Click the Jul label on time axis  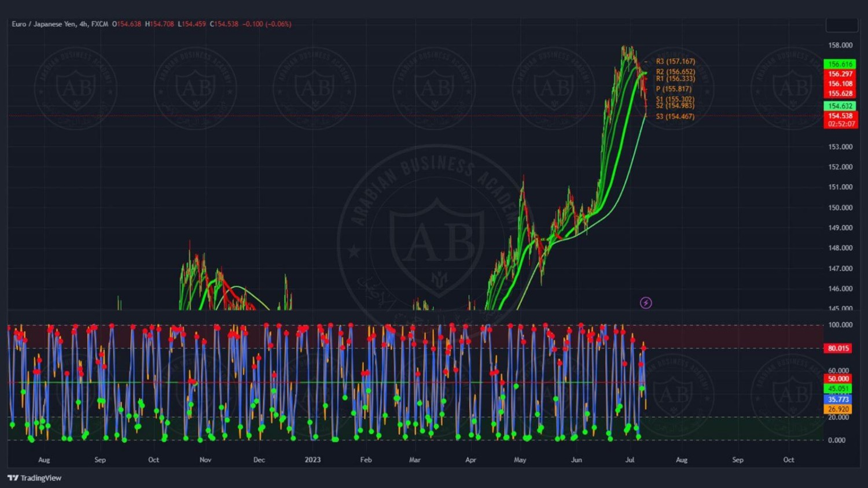pos(630,460)
